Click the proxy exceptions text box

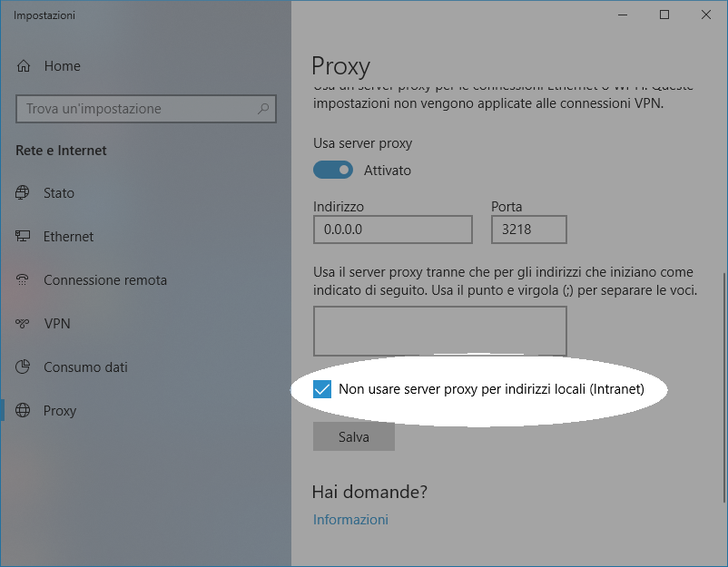[439, 330]
